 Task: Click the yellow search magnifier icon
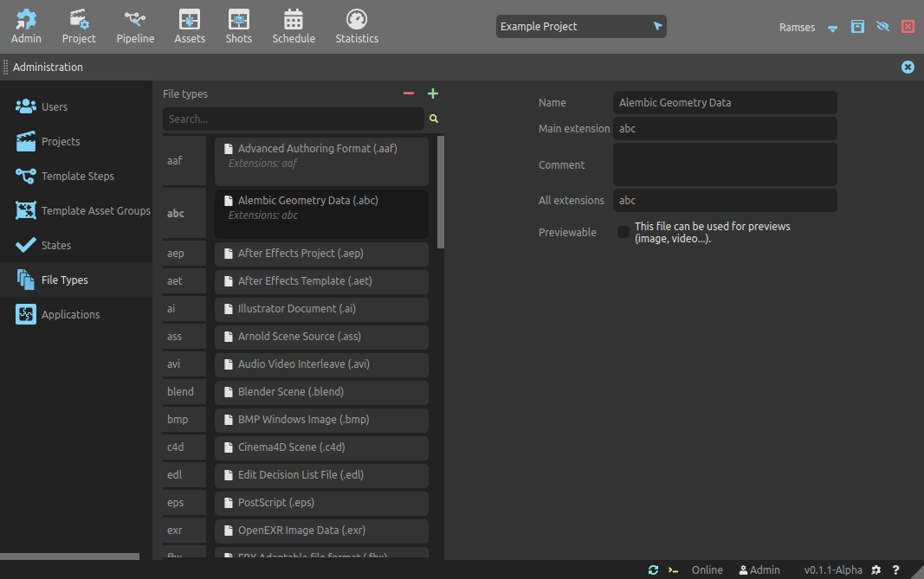tap(434, 119)
